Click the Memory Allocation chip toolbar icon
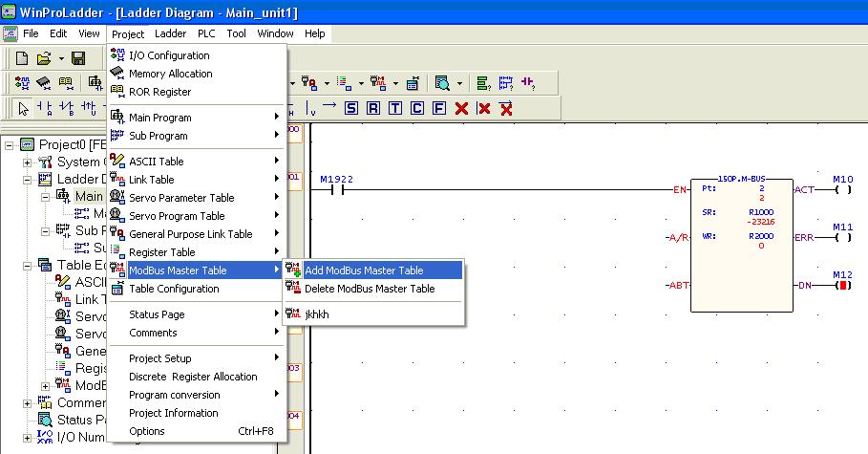This screenshot has width=868, height=454. pyautogui.click(x=43, y=83)
